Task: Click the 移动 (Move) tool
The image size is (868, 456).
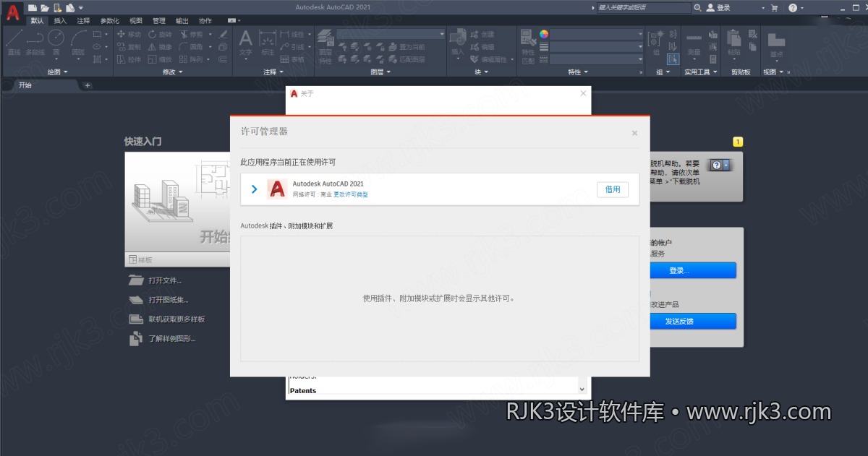Action: 129,34
